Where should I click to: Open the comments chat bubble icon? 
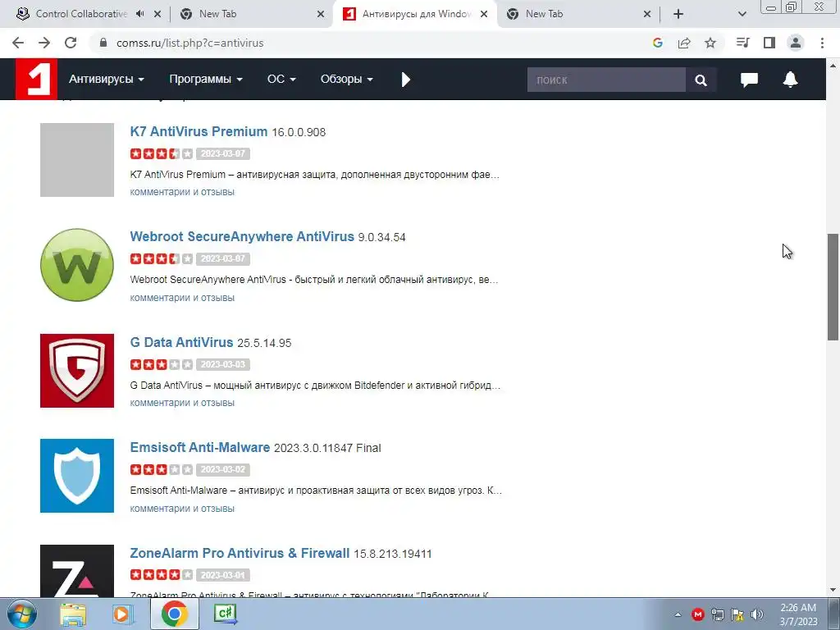[749, 80]
